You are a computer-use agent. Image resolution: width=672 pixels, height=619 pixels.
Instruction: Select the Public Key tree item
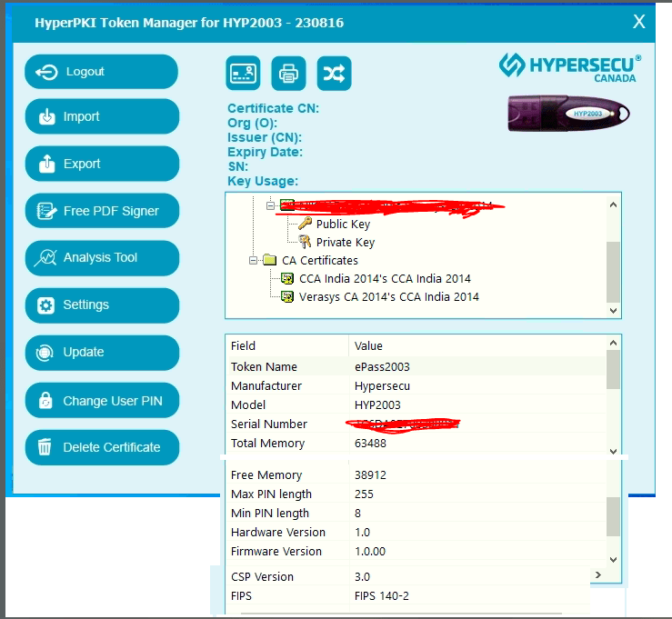[343, 224]
